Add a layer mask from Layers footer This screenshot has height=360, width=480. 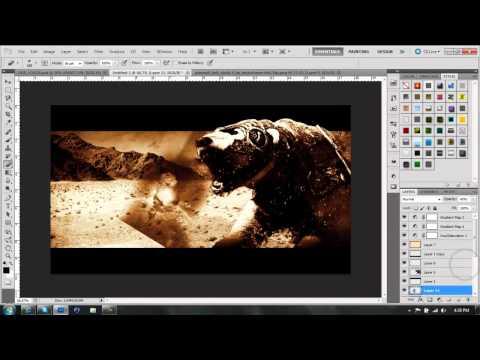[430, 300]
